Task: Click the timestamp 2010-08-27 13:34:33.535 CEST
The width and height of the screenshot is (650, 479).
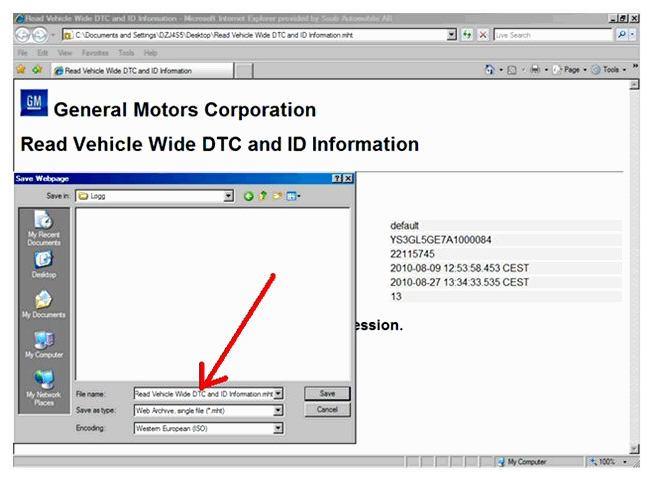Action: click(x=459, y=282)
